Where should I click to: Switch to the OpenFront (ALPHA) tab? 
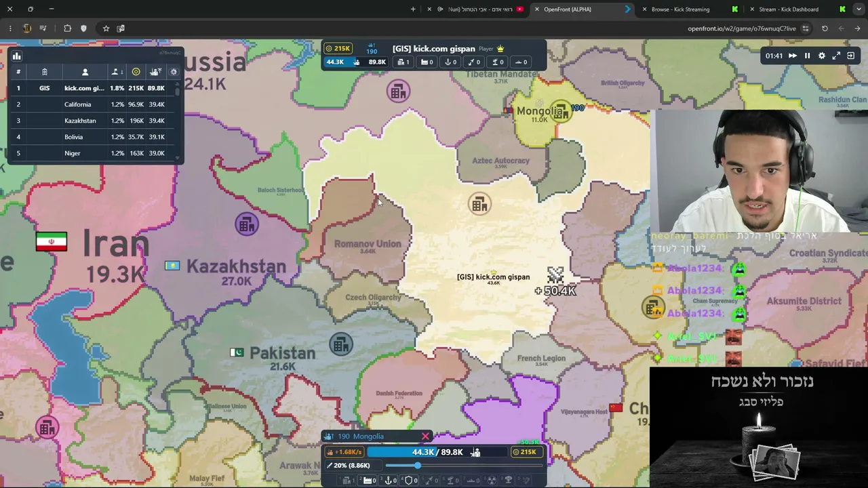tap(581, 9)
